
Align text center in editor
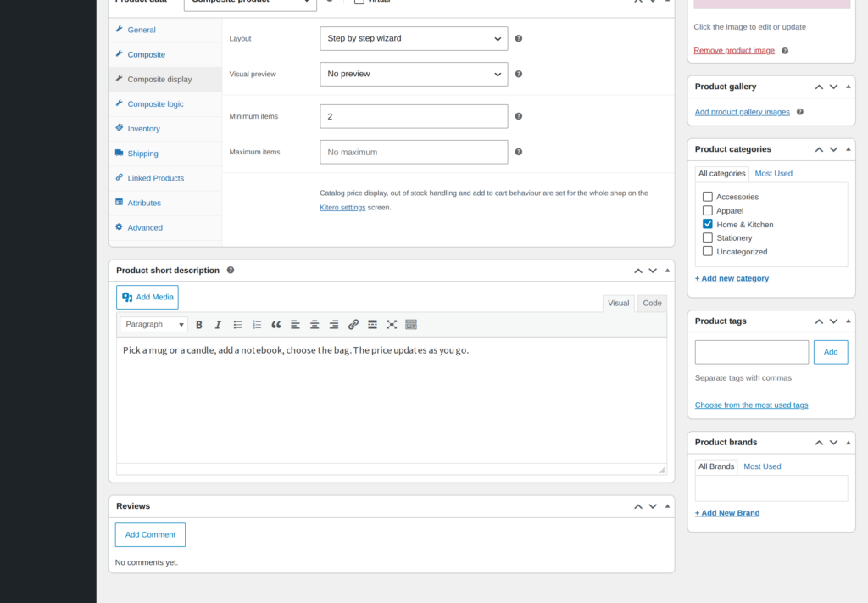coord(314,325)
